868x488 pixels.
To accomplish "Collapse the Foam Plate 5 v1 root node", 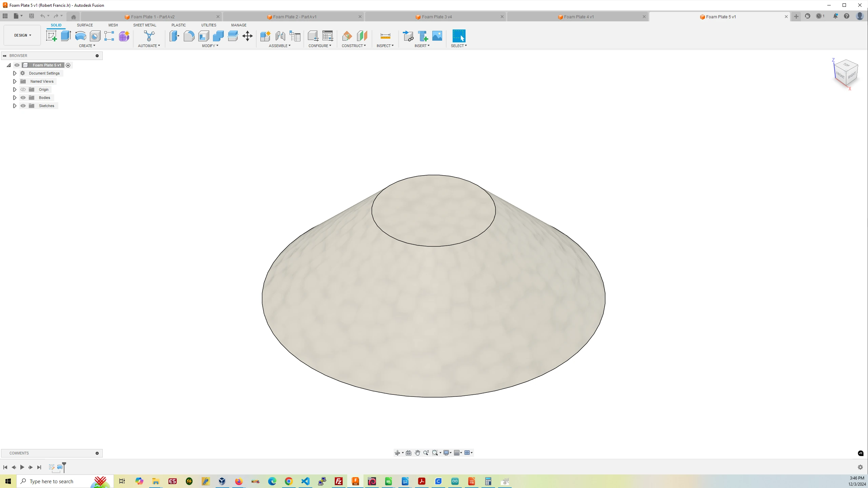I will pyautogui.click(x=9, y=65).
